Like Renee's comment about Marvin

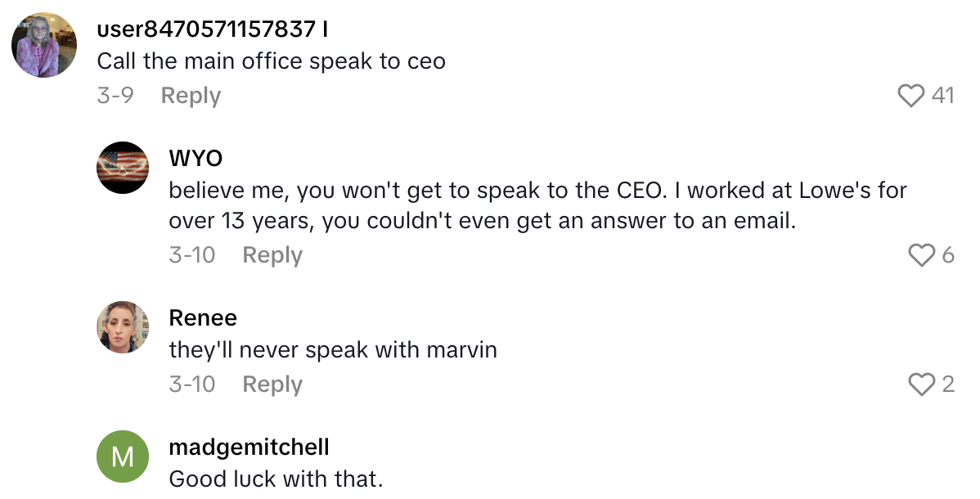[x=921, y=384]
